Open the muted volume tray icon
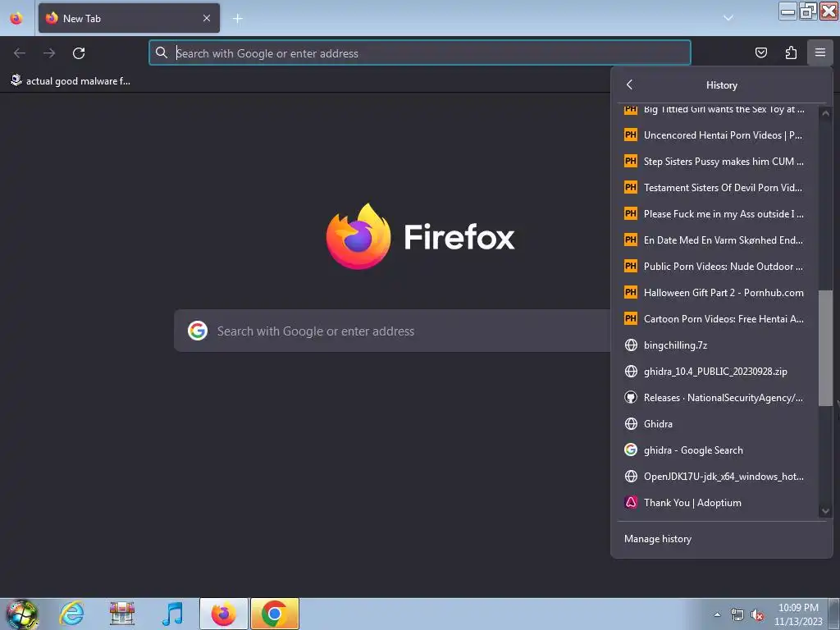 [757, 615]
